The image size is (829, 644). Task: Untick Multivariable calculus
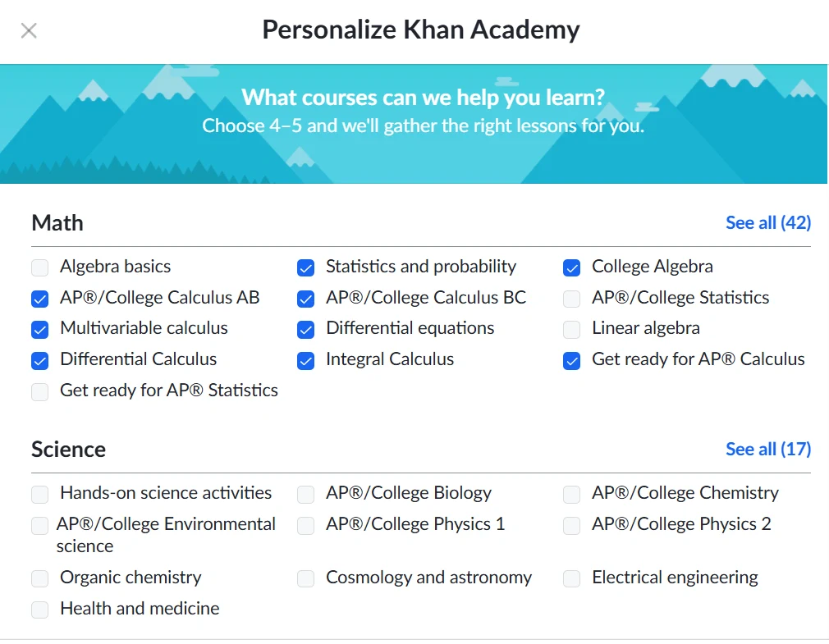[x=40, y=330]
